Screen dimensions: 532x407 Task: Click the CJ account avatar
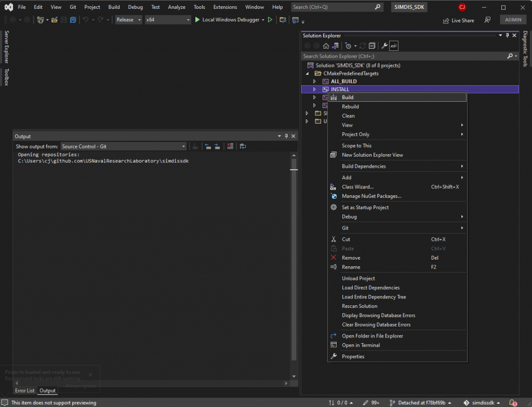[x=462, y=7]
